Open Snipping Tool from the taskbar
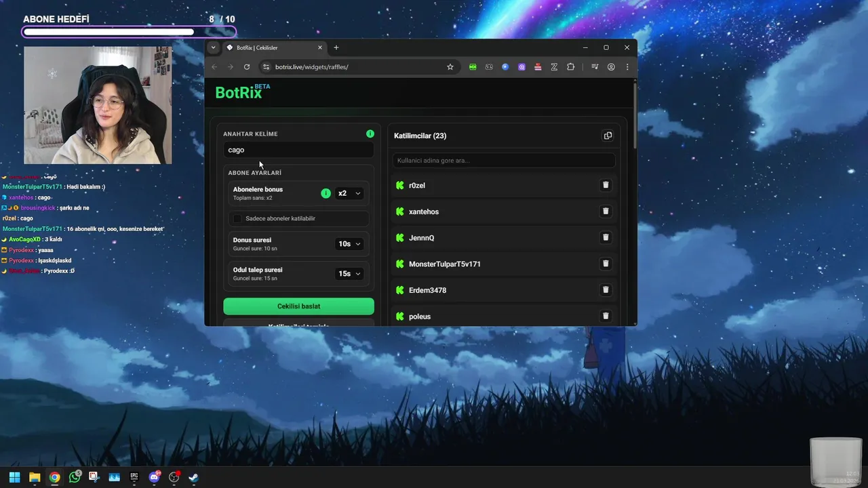Image resolution: width=868 pixels, height=488 pixels. 94,477
